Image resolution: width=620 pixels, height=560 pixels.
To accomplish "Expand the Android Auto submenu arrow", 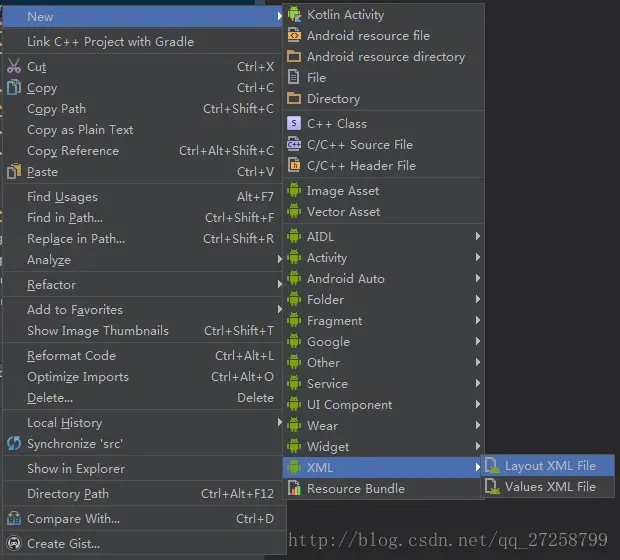I will click(478, 278).
